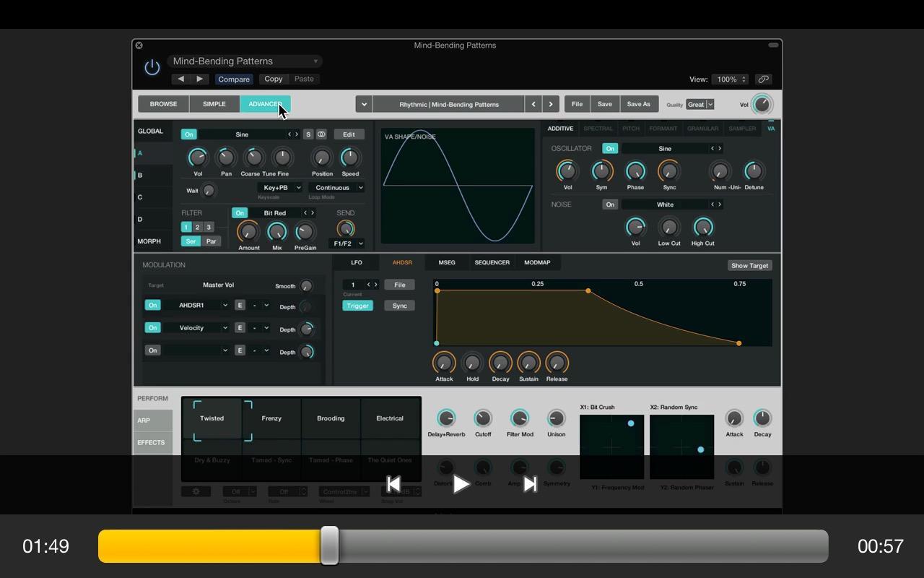Click the SEND knob
The height and width of the screenshot is (578, 924).
(x=346, y=228)
